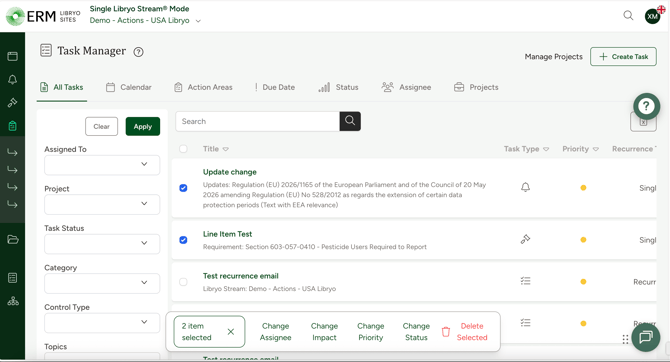Image resolution: width=670 pixels, height=362 pixels.
Task: Switch to the Action Areas tab
Action: click(203, 87)
